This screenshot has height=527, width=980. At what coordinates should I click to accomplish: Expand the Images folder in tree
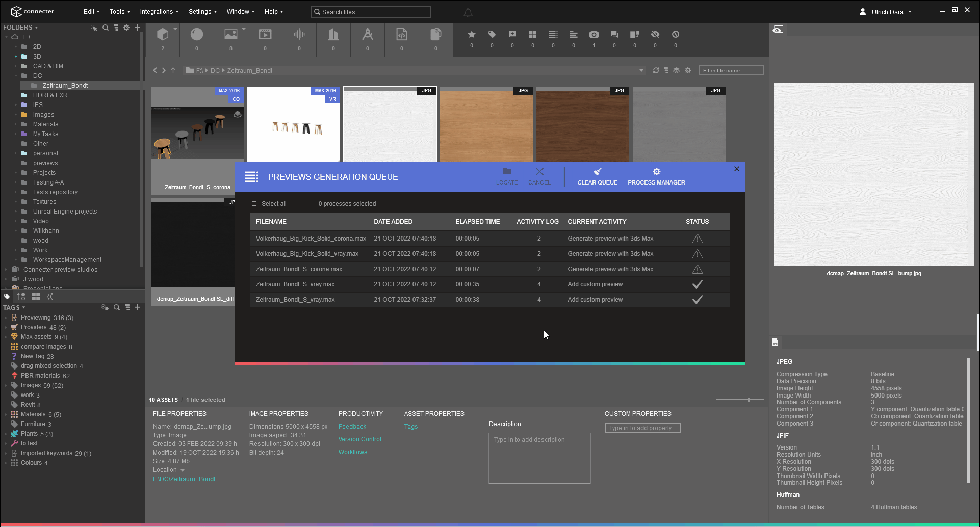(16, 115)
